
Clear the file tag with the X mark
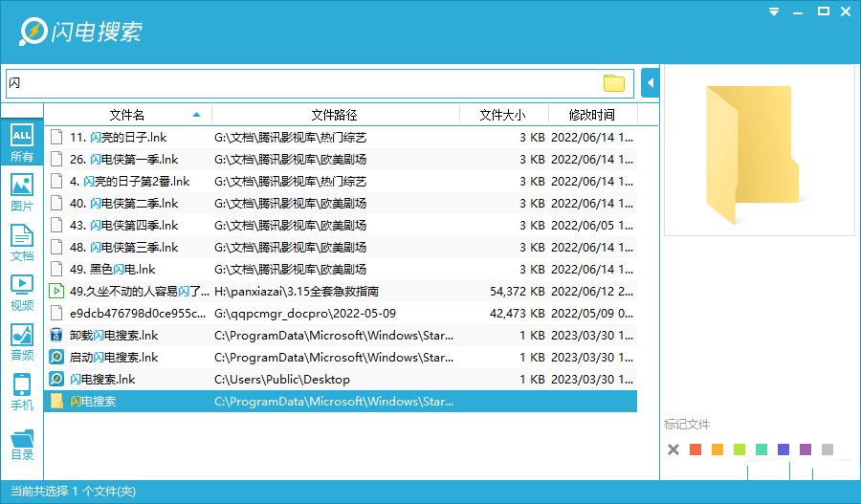[673, 449]
